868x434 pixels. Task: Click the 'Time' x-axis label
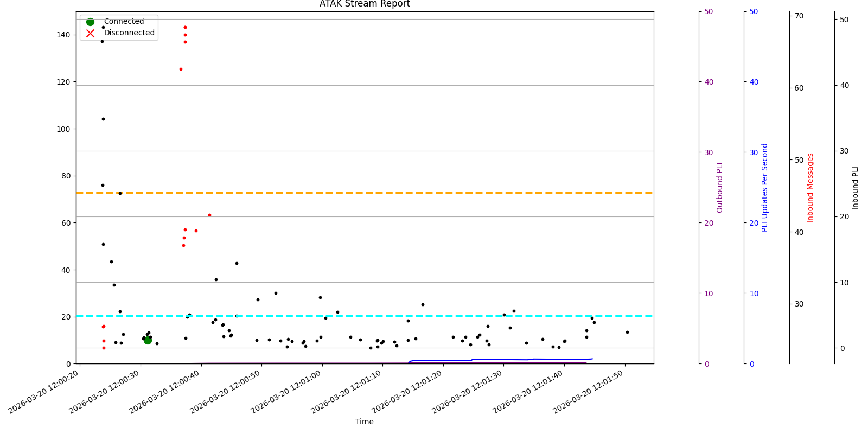click(x=365, y=422)
